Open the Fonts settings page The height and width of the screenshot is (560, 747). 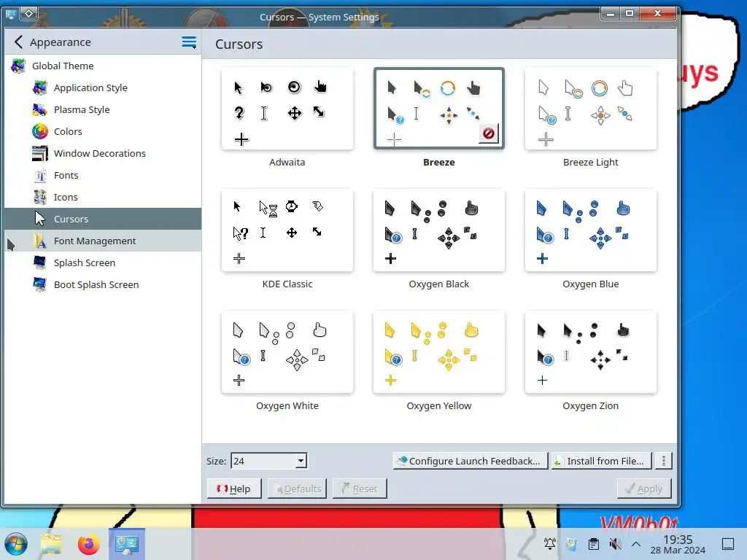[x=103, y=175]
